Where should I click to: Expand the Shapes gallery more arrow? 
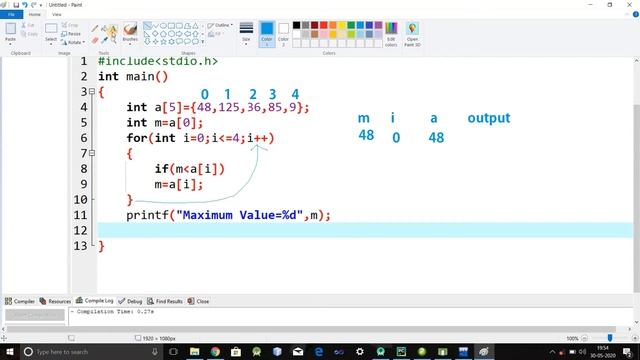pyautogui.click(x=203, y=42)
